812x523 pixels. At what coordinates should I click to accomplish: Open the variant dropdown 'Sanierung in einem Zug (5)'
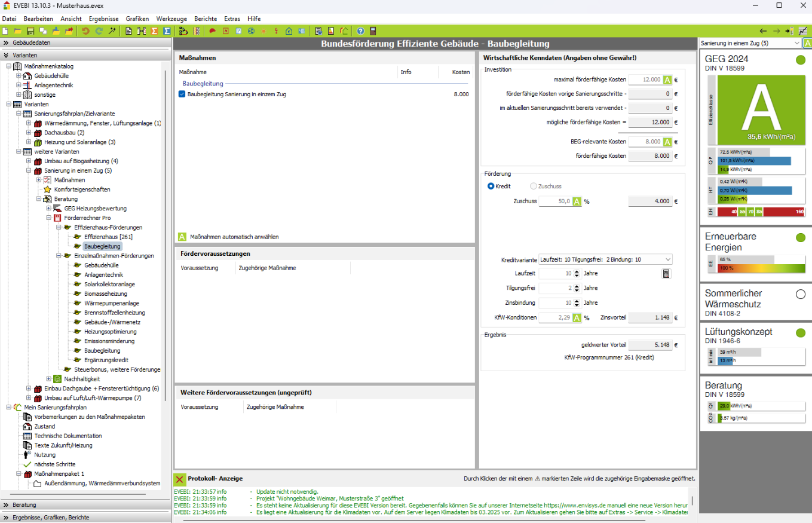796,44
